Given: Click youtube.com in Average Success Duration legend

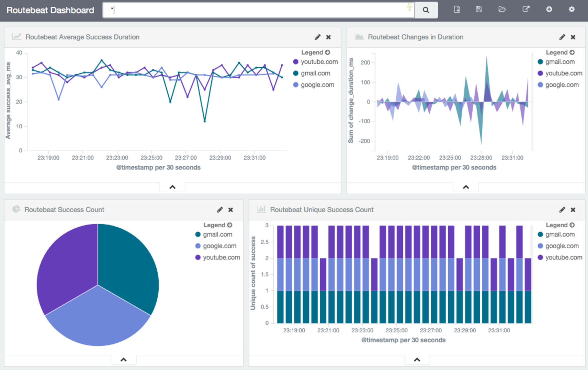Looking at the screenshot, I should coord(319,62).
